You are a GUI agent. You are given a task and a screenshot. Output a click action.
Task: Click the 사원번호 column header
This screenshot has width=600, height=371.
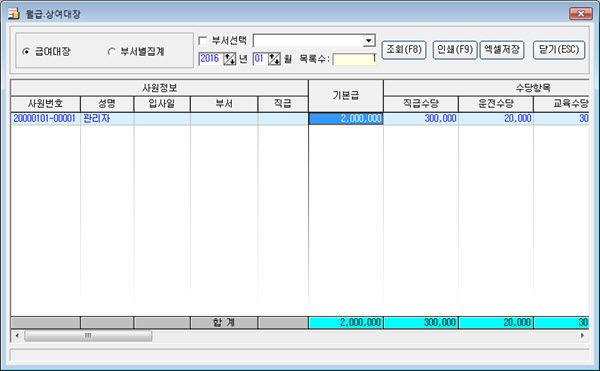(x=46, y=104)
